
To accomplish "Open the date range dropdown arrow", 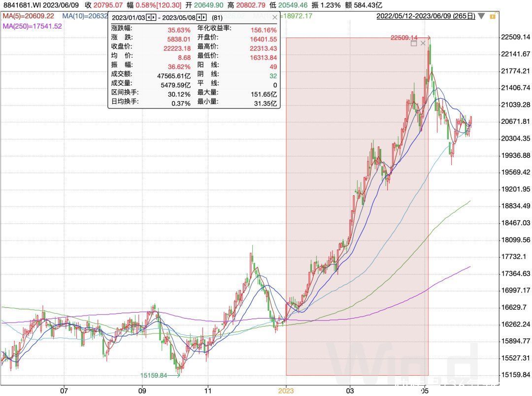I will pos(481,16).
